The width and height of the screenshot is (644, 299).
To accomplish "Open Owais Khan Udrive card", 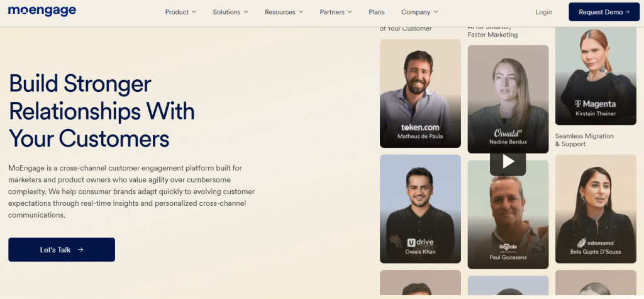I will pos(420,209).
